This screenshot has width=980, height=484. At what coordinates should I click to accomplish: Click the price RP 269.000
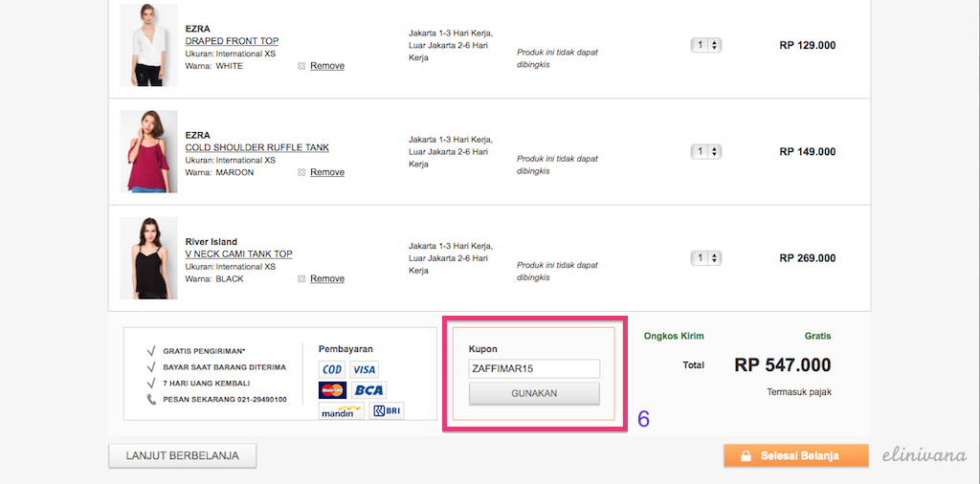[808, 258]
